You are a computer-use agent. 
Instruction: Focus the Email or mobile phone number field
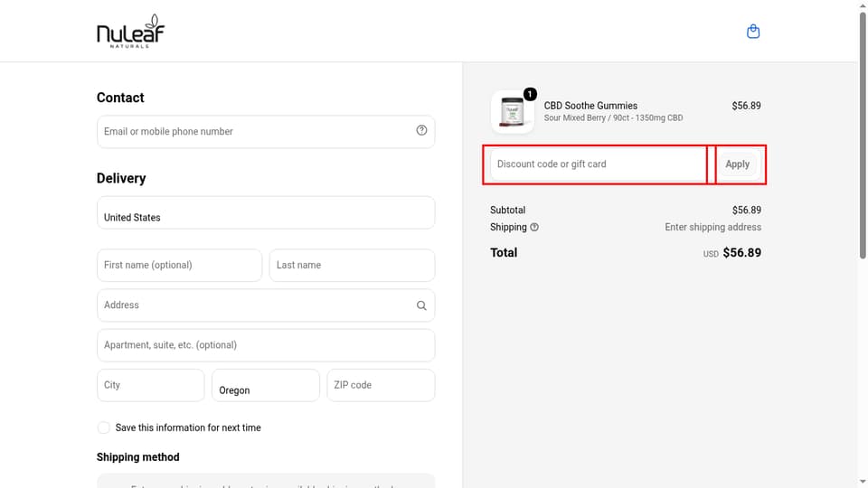point(266,132)
